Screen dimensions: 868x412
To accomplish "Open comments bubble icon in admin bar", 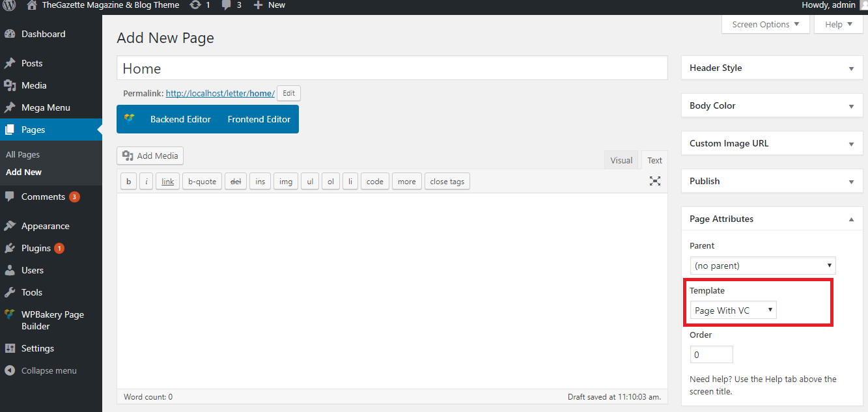I will 227,5.
